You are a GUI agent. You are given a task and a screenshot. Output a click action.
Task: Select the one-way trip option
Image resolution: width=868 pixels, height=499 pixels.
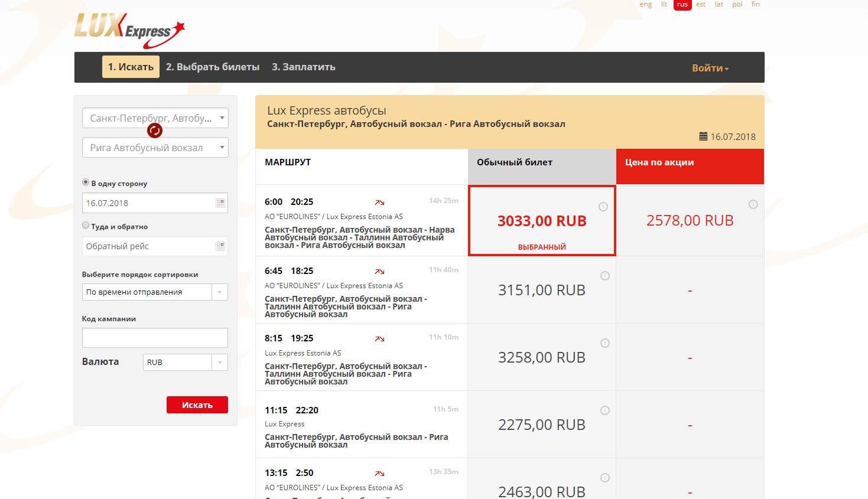86,182
